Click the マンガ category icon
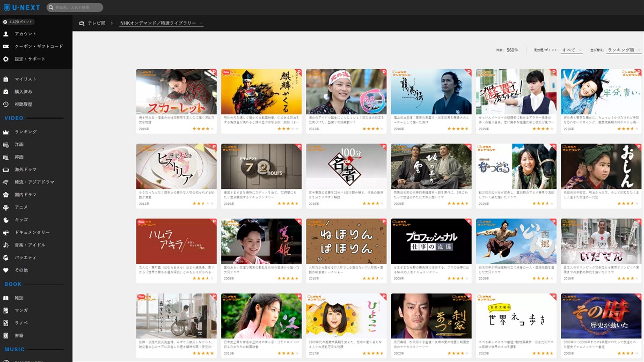Image resolution: width=644 pixels, height=362 pixels. [x=6, y=310]
